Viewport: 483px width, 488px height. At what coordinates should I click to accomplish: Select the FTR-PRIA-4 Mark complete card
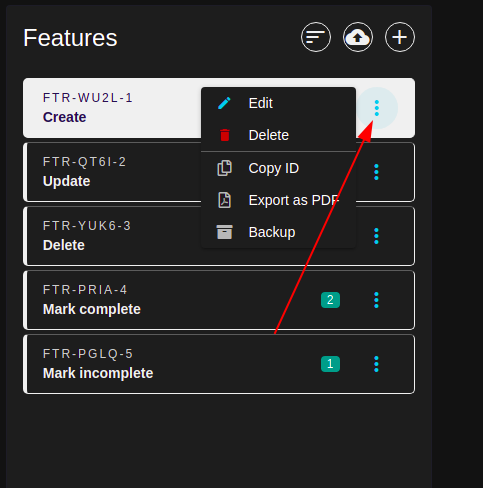(219, 300)
